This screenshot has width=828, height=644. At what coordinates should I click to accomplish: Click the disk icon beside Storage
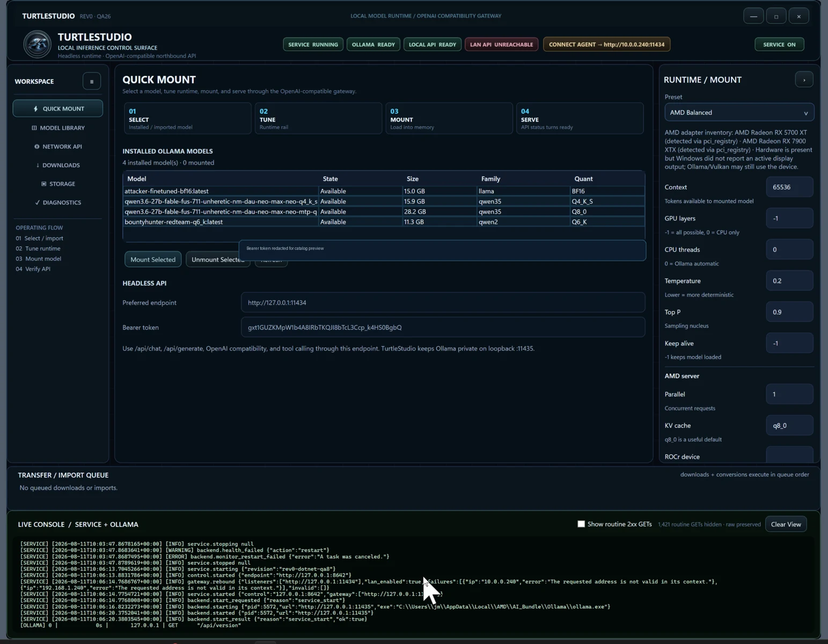tap(44, 184)
